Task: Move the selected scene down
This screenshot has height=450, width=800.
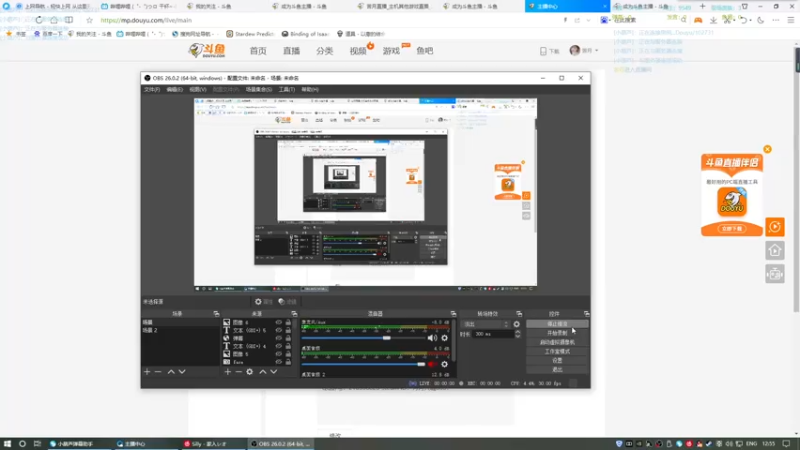Action: tap(182, 372)
